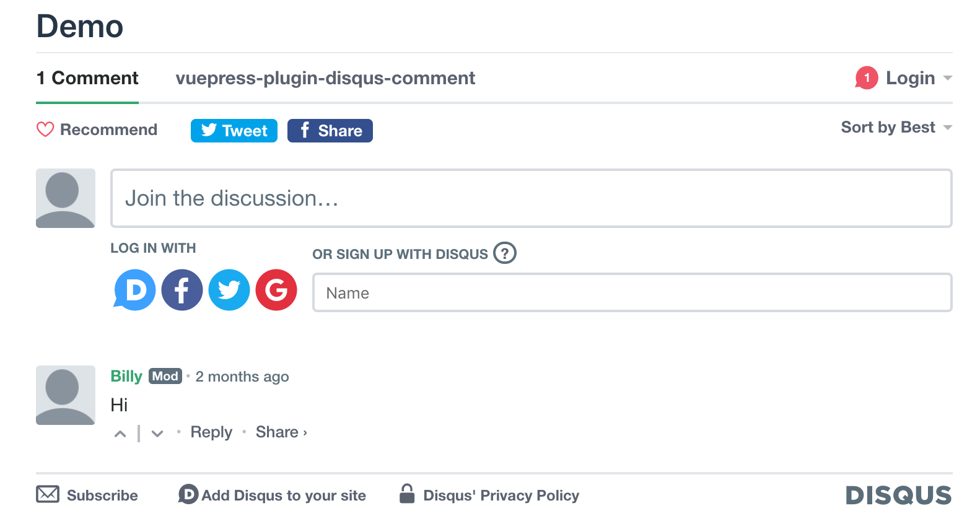Log in with the Disqus icon
This screenshot has width=980, height=529.
[x=135, y=290]
